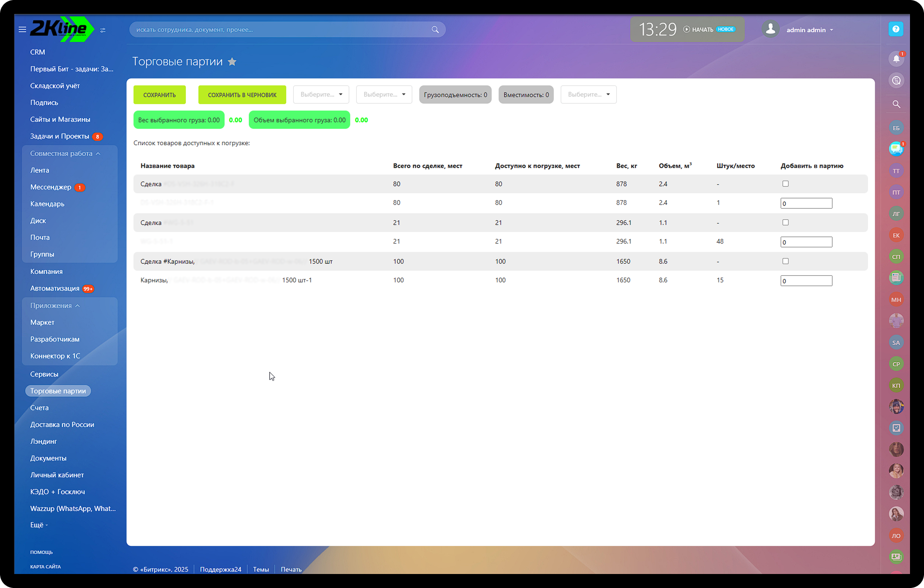Tick the checkbox for the 296.1 kg deal
Screen dimensions: 924x588
785,223
